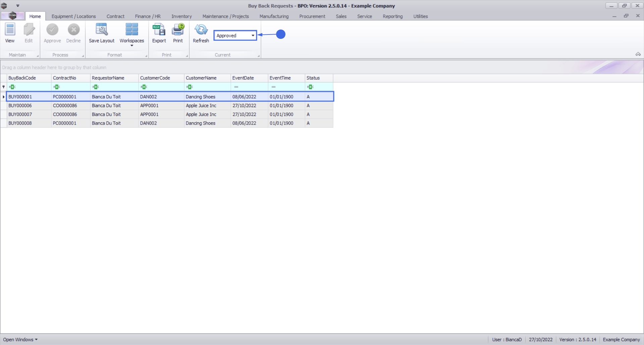Click customer code DAN002 in BUY000008 row
Image resolution: width=644 pixels, height=345 pixels.
click(148, 123)
